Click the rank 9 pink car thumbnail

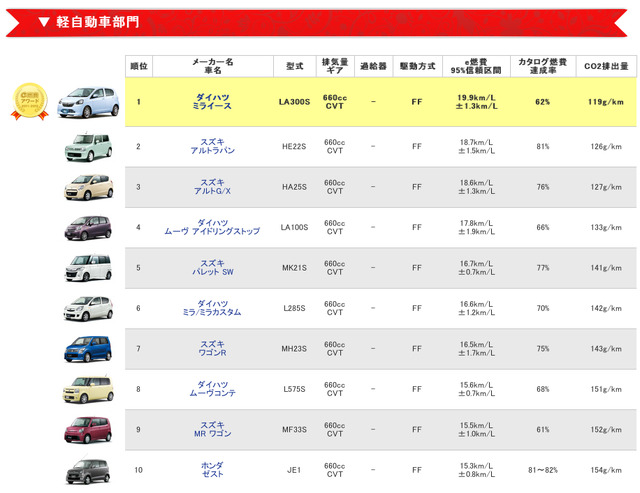coord(88,430)
